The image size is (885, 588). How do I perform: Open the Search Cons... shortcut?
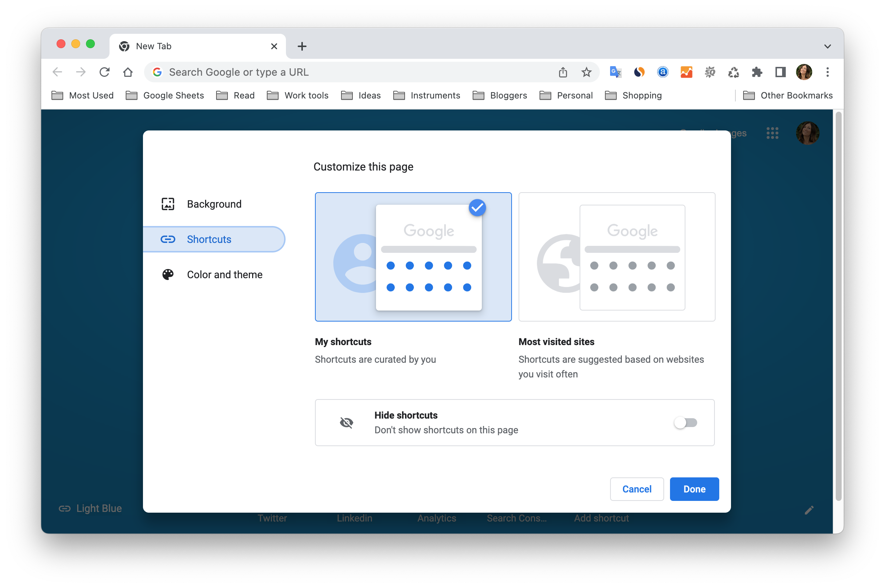point(517,518)
